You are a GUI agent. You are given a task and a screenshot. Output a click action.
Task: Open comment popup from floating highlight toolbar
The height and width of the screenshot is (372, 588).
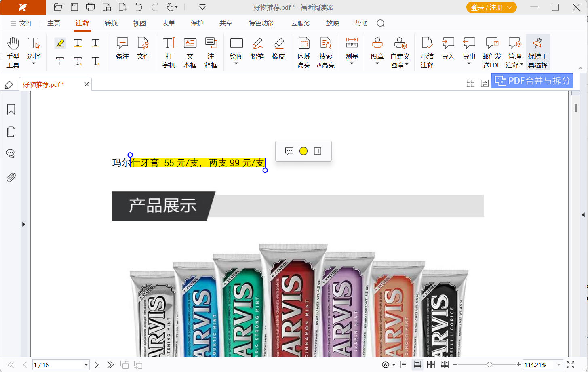click(x=289, y=151)
